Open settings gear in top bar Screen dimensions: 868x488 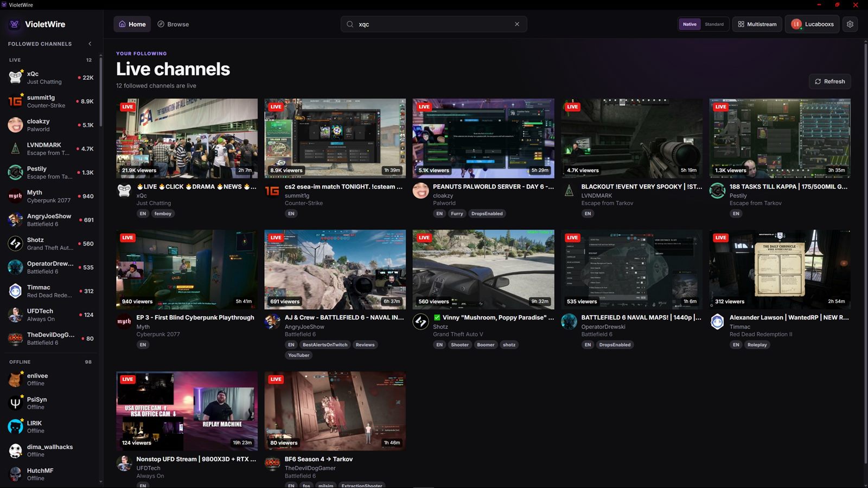(x=850, y=24)
